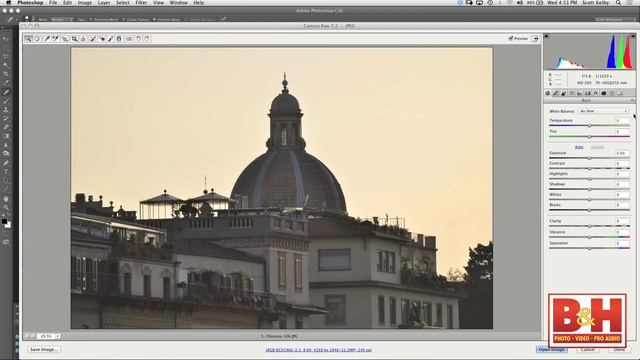Screen dimensions: 640x360
Task: Click the Cancel button
Action: (588, 349)
